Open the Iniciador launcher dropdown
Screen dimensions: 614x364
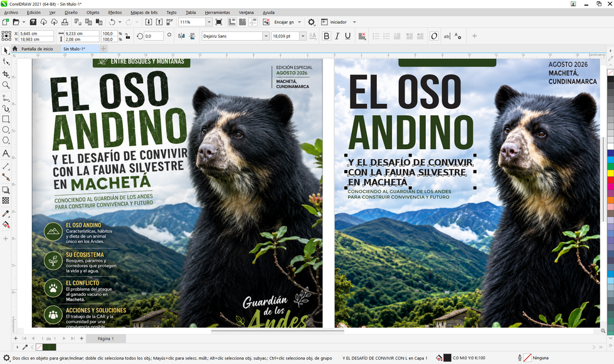click(x=354, y=23)
